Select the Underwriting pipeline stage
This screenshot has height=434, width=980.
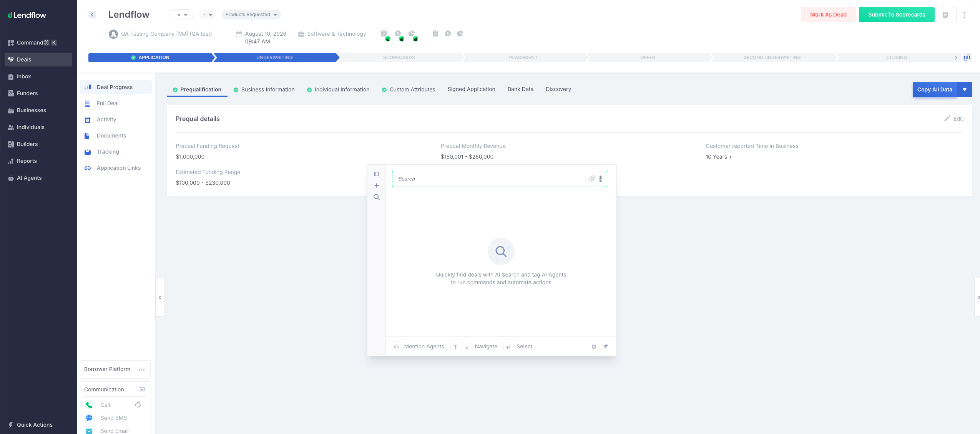(274, 58)
